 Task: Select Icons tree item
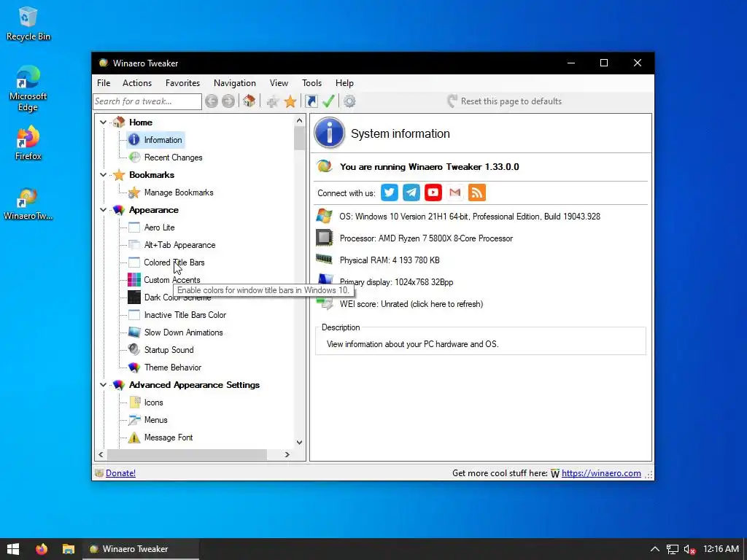point(153,402)
